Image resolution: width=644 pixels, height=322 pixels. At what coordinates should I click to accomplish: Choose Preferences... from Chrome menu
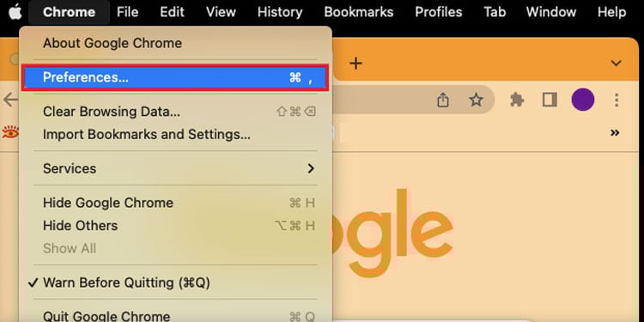[x=175, y=77]
